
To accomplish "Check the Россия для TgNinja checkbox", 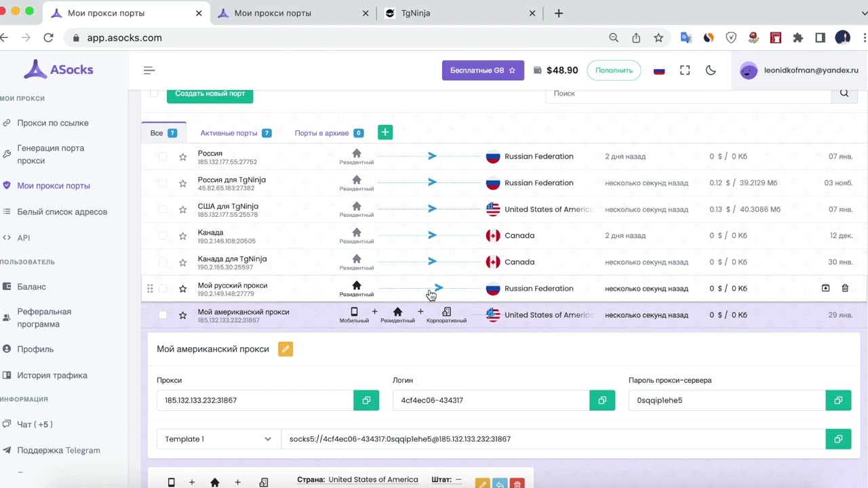I will 162,183.
